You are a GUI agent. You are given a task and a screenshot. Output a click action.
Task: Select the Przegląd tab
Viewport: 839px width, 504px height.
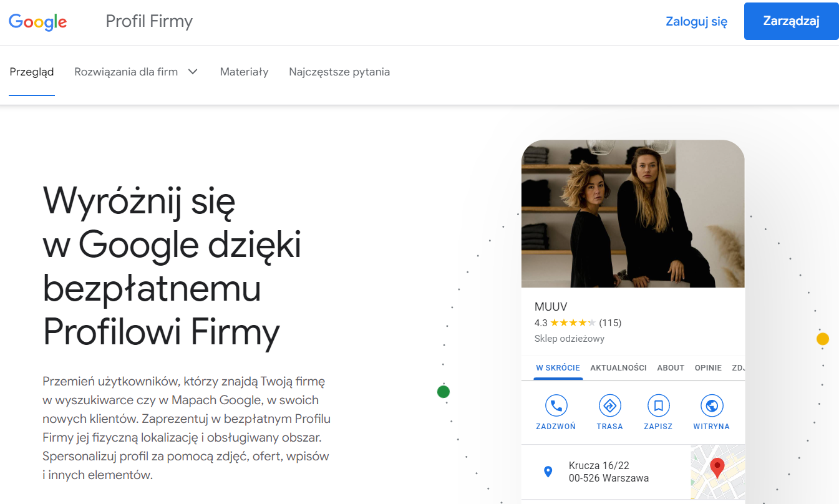point(32,72)
